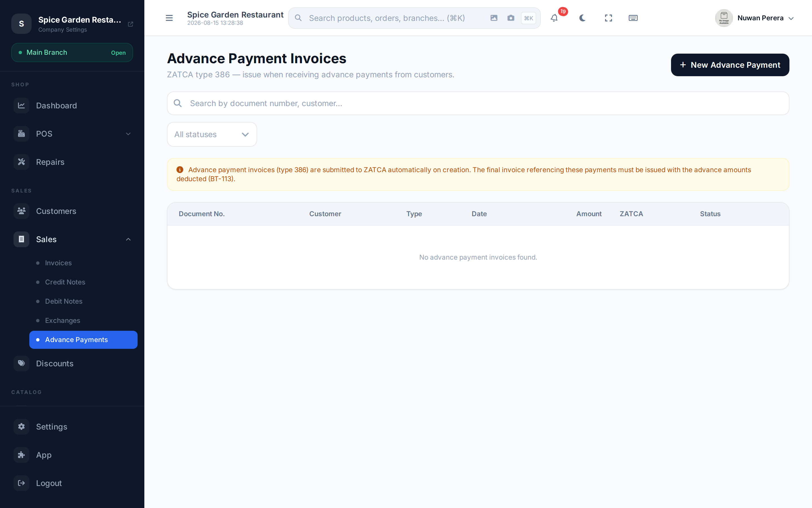Click the Status column header
The width and height of the screenshot is (812, 508).
click(x=710, y=214)
